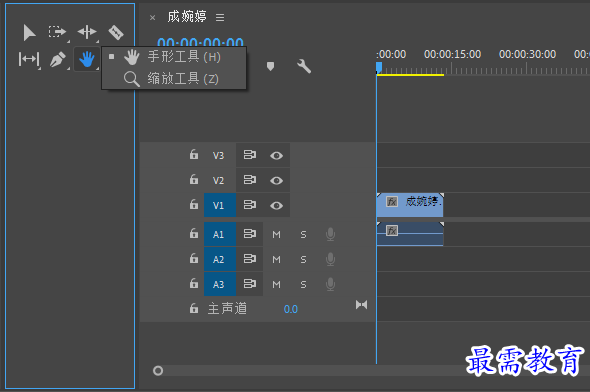Screen dimensions: 590x392
Task: Hide V1 track output eye
Action: (x=277, y=205)
